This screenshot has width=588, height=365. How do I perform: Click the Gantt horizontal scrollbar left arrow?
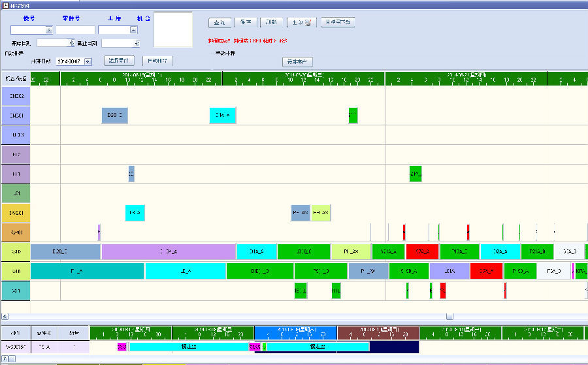[5, 317]
